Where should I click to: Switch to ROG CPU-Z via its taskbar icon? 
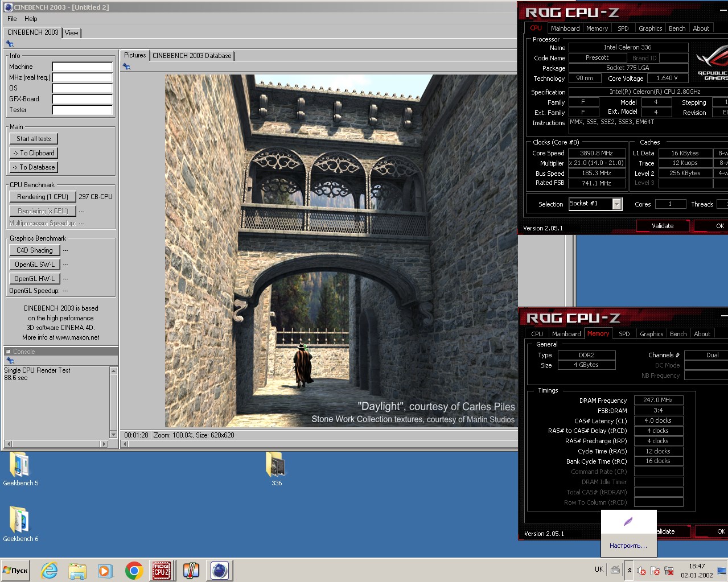162,570
